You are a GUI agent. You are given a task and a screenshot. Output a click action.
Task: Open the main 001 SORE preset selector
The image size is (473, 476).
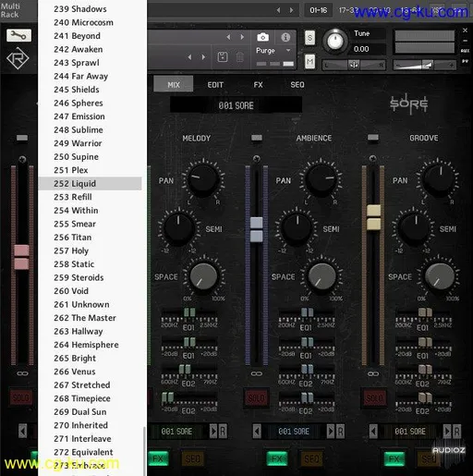tap(236, 105)
